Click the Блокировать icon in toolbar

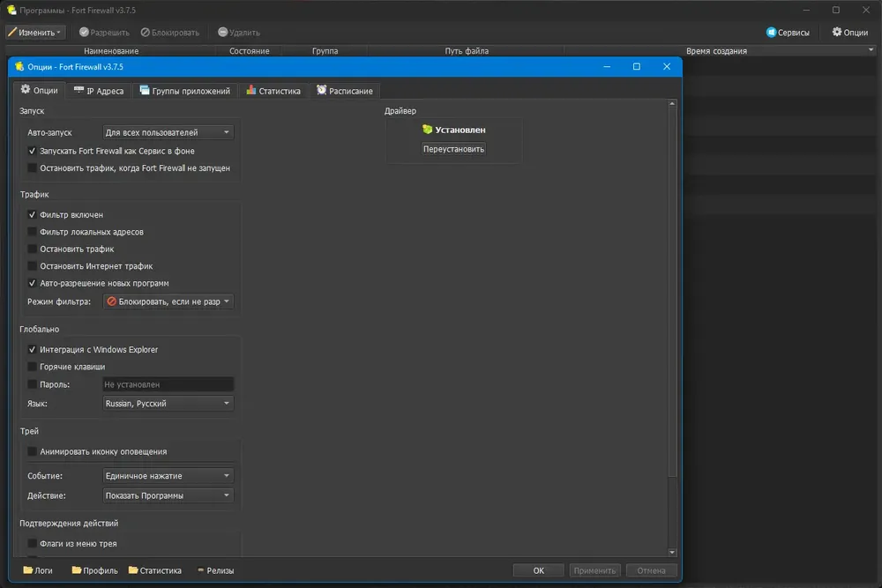tap(146, 32)
